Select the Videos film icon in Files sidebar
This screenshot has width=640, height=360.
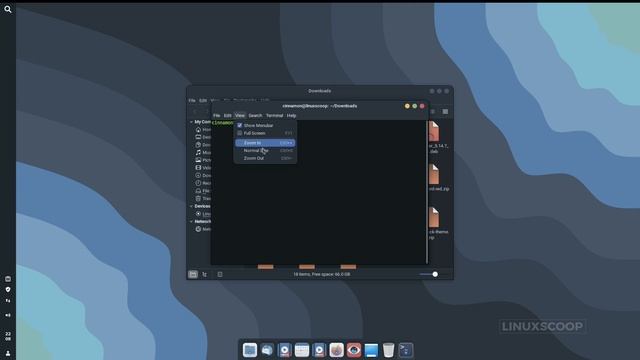coord(198,168)
